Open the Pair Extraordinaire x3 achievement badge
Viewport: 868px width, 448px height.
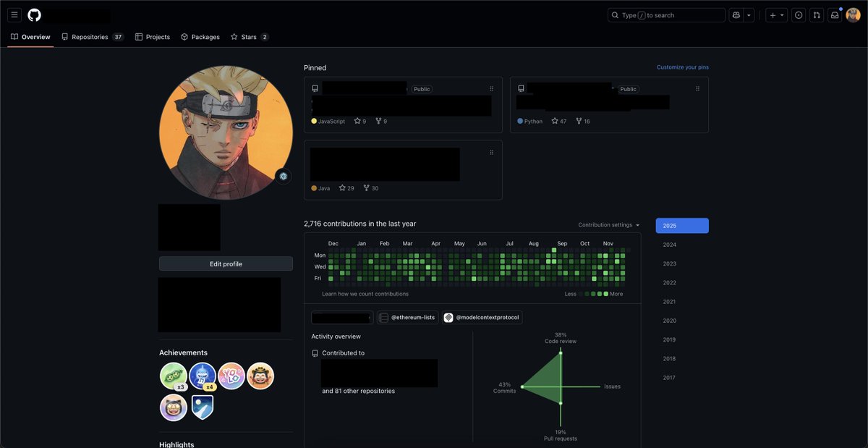(174, 376)
